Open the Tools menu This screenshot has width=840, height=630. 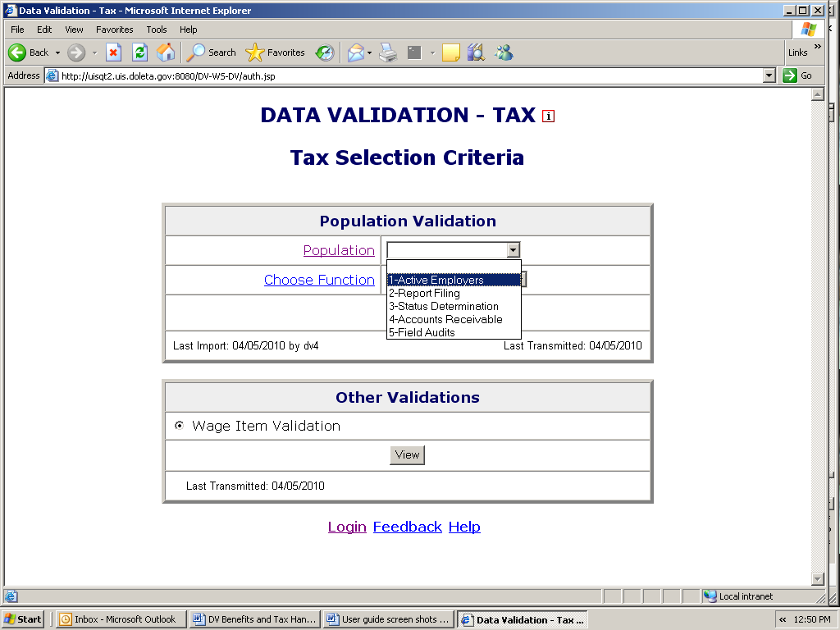[x=157, y=30]
